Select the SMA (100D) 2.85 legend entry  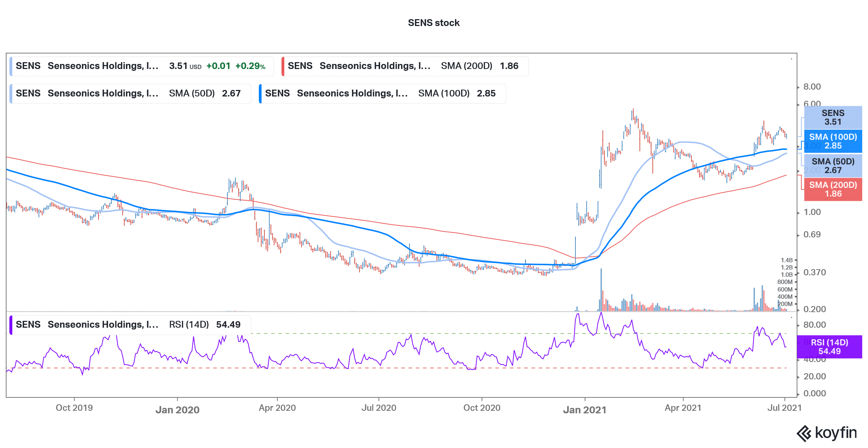pyautogui.click(x=382, y=94)
